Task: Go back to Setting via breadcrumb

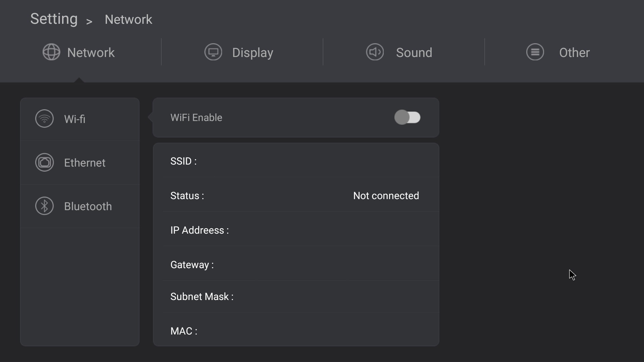Action: [54, 19]
